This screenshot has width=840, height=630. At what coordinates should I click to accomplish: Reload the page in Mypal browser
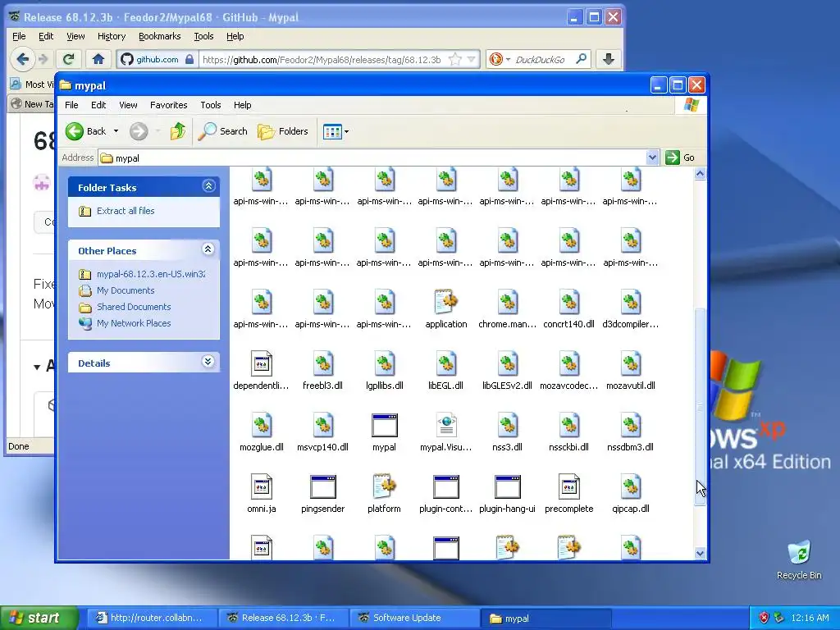[68, 59]
